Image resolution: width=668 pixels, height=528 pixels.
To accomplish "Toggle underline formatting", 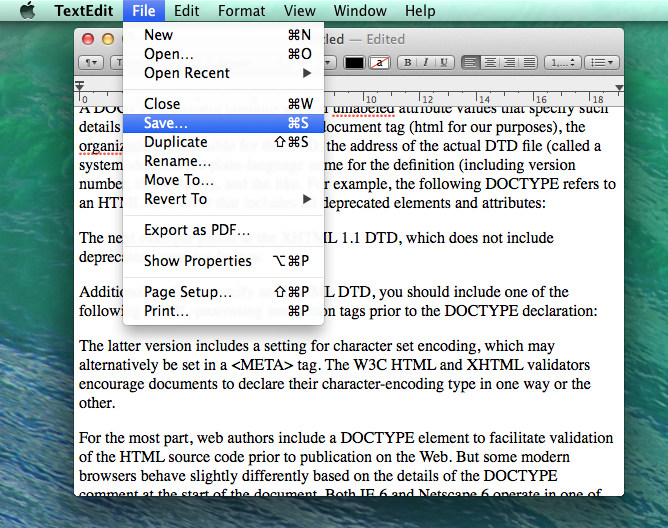I will pos(443,63).
